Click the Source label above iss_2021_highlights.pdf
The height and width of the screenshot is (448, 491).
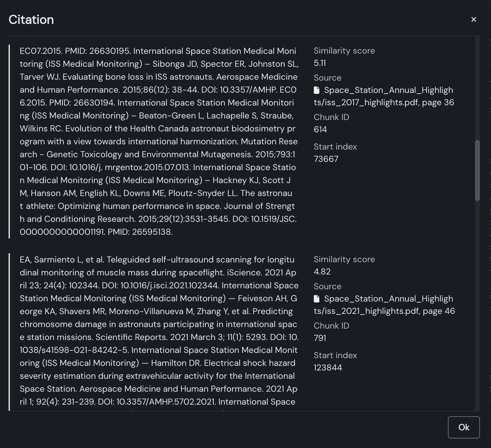[327, 286]
